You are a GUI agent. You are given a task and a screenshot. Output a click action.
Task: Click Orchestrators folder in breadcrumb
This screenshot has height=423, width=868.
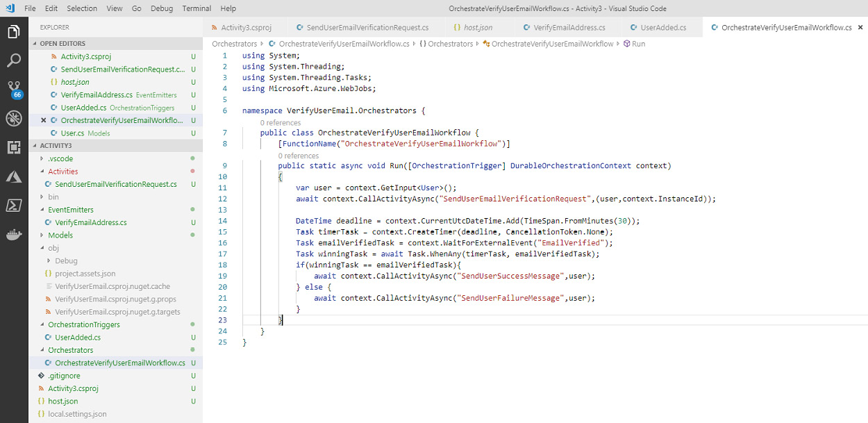[235, 44]
